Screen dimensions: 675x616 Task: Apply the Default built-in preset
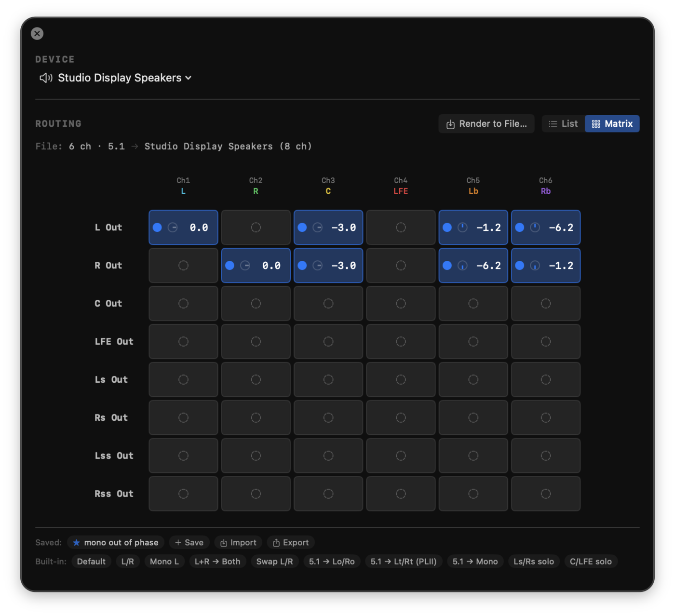pos(91,562)
